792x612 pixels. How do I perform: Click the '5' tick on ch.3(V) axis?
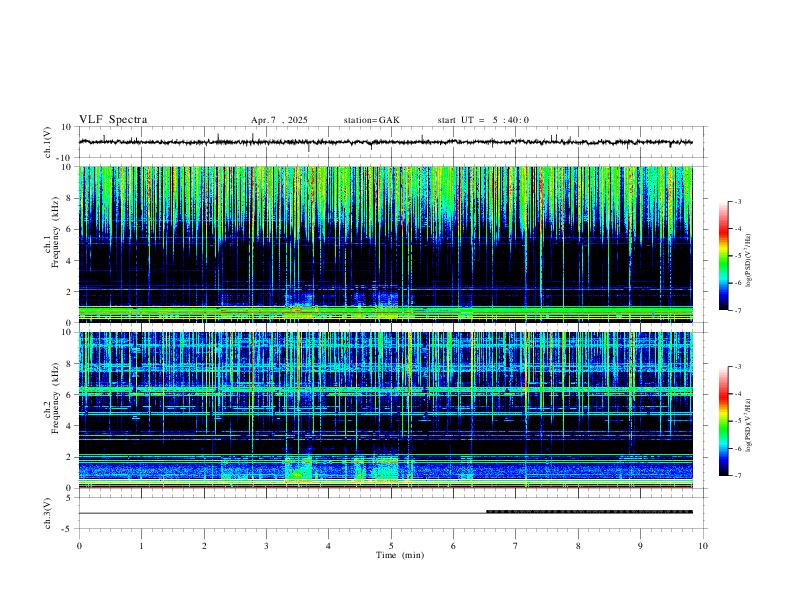click(70, 498)
